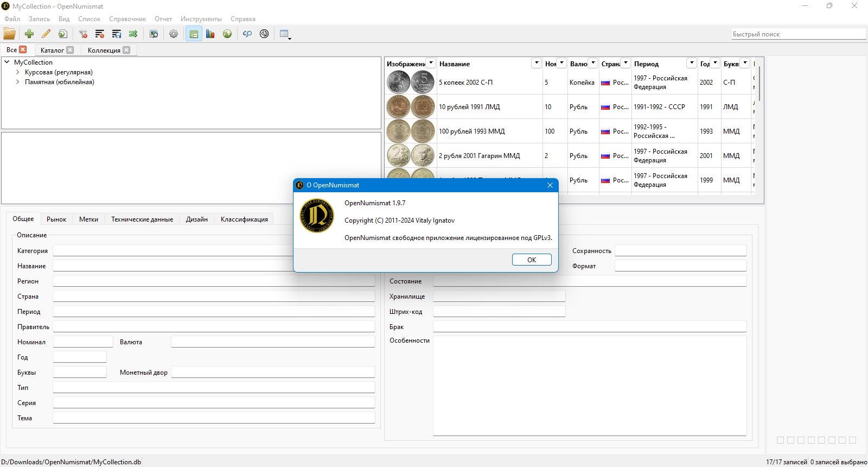Open the Вид menu
Image resolution: width=868 pixels, height=467 pixels.
coord(64,18)
